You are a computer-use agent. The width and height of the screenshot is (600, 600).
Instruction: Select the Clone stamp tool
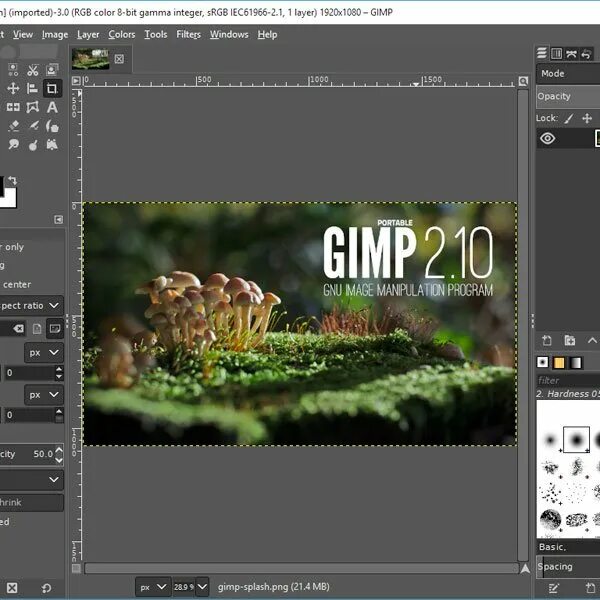click(52, 144)
